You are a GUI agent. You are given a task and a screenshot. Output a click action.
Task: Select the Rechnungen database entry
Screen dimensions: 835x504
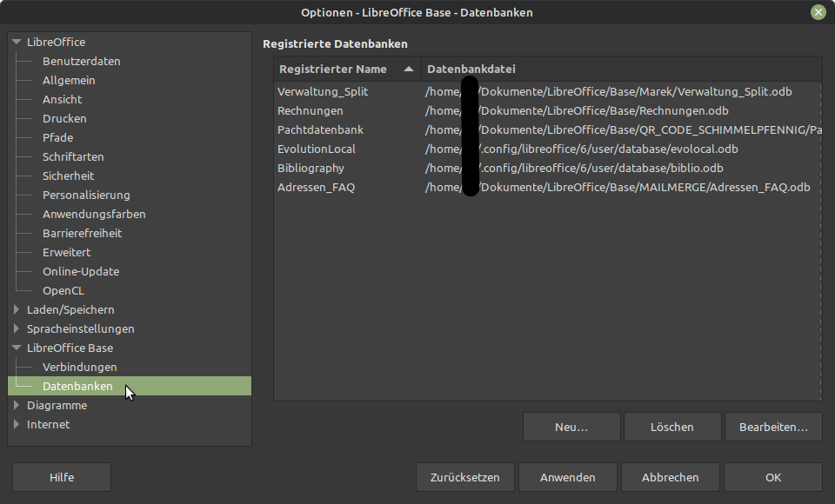[x=547, y=110]
